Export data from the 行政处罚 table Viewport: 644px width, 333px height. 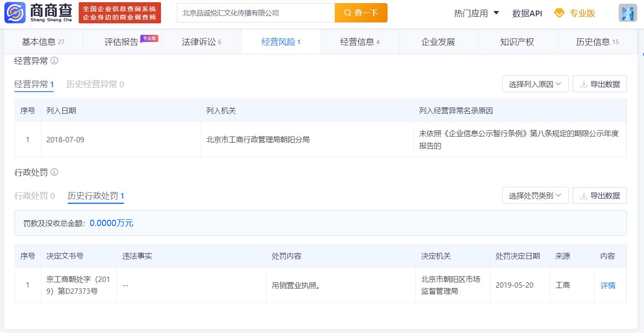pos(600,196)
